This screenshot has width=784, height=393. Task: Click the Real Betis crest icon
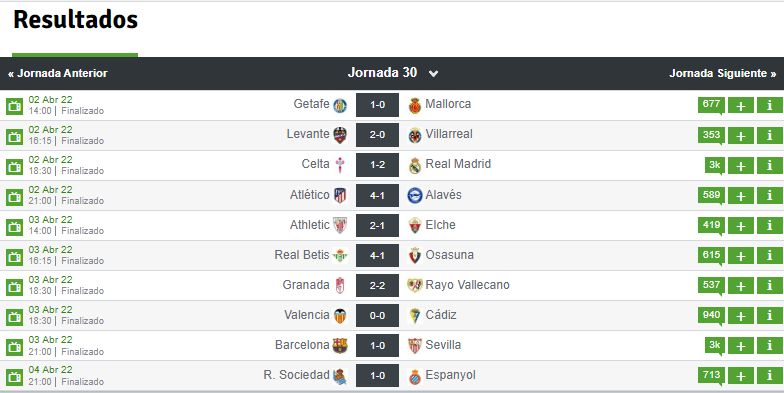[340, 256]
